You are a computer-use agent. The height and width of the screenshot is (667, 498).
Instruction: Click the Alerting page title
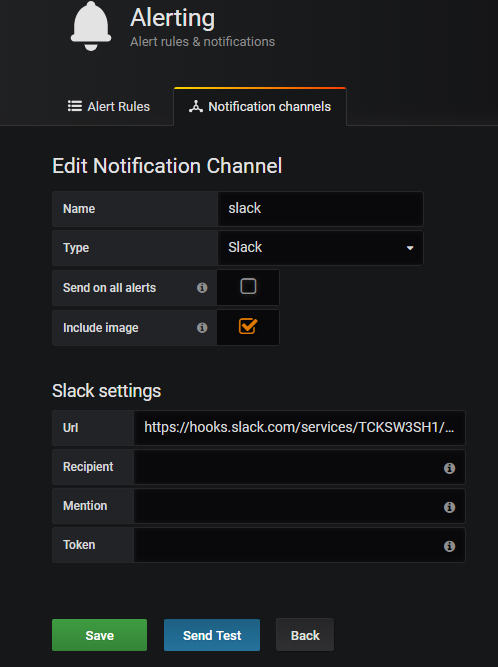tap(173, 18)
